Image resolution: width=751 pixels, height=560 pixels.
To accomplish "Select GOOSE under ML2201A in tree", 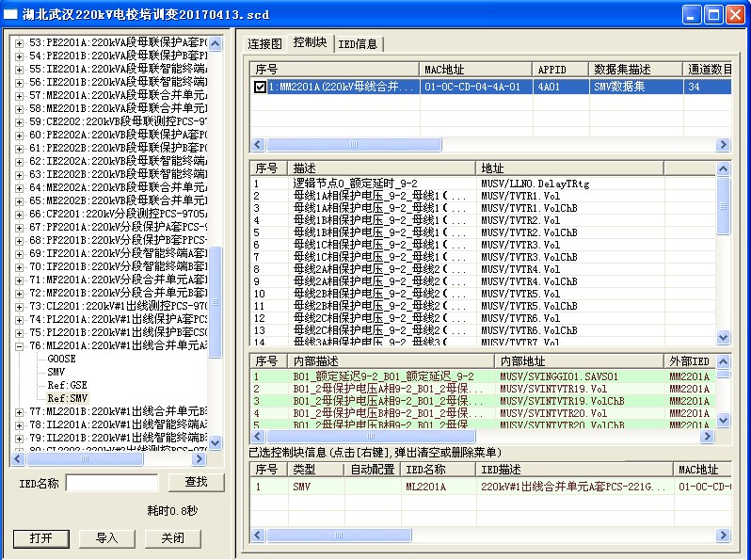I will pyautogui.click(x=61, y=359).
